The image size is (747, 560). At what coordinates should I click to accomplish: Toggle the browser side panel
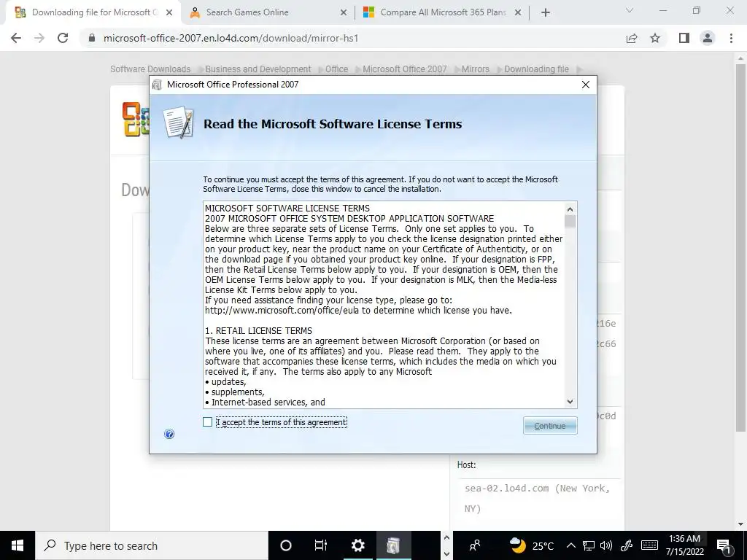(x=684, y=38)
